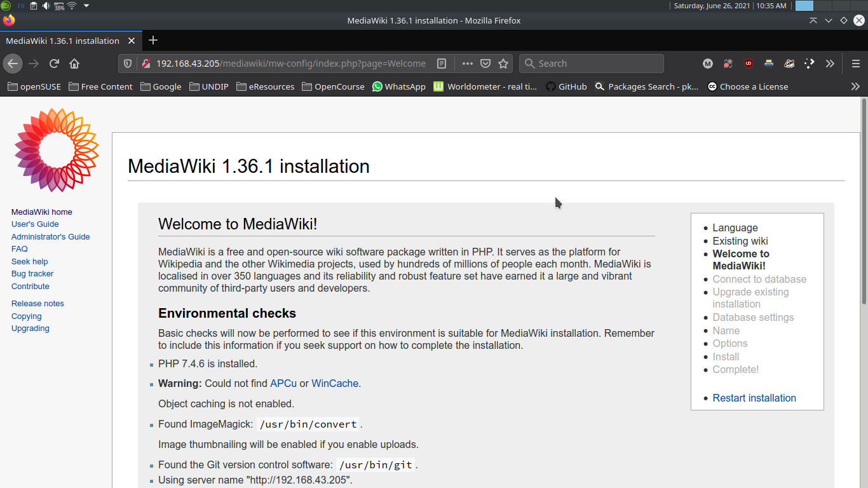Switch to the first virtual desktop pager

click(804, 6)
